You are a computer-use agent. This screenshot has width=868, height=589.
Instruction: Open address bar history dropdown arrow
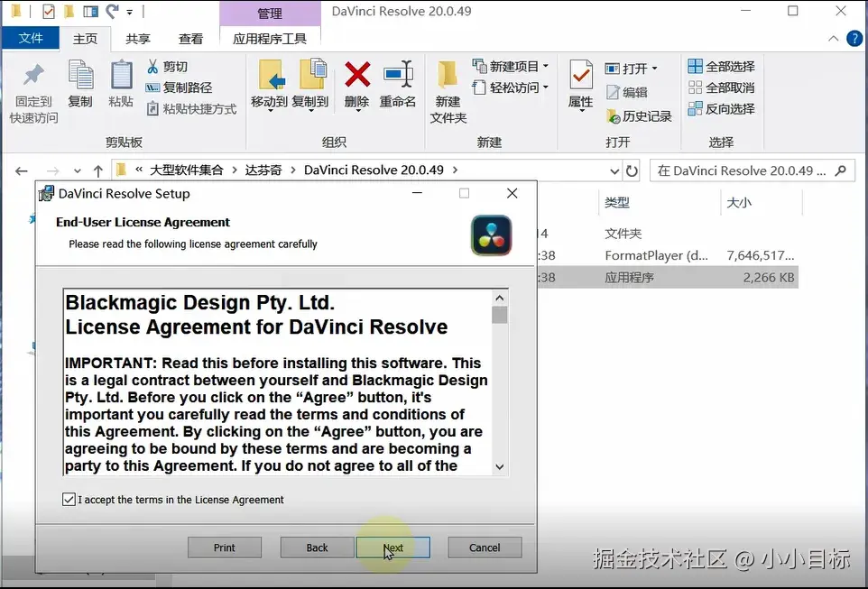(614, 171)
